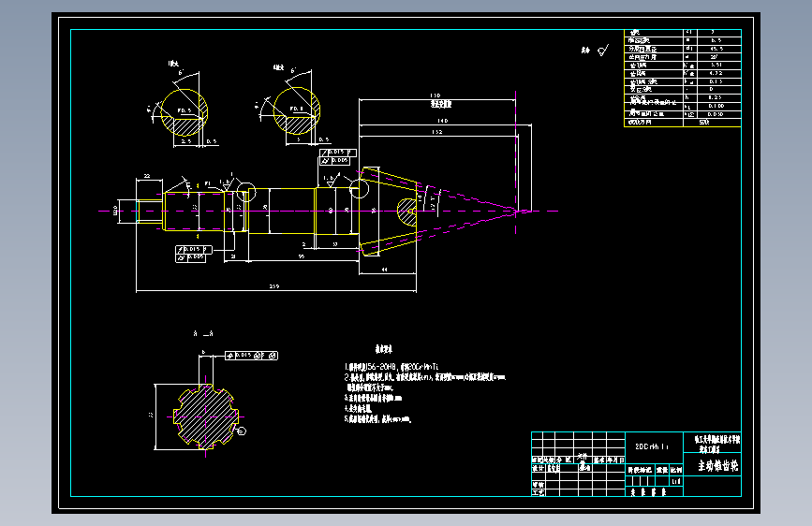Image resolution: width=812 pixels, height=526 pixels.
Task: Click the 5.5 value in the gear parameter table
Action: click(716, 40)
